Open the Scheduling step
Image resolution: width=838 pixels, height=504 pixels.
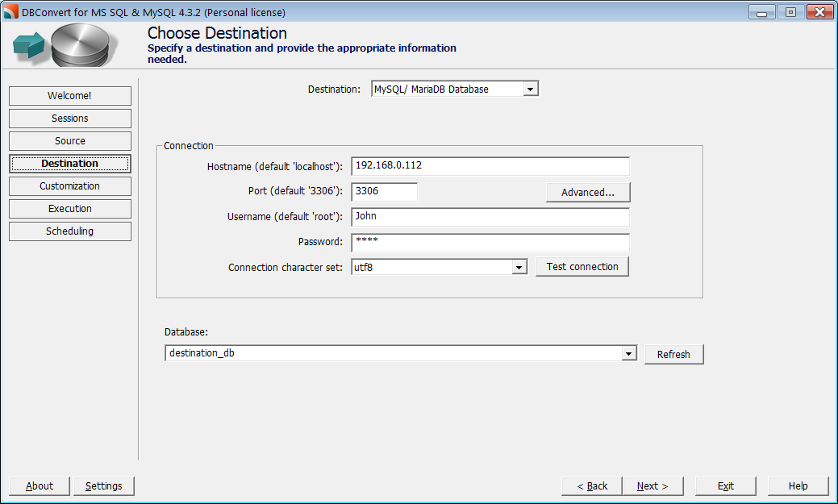(x=70, y=231)
